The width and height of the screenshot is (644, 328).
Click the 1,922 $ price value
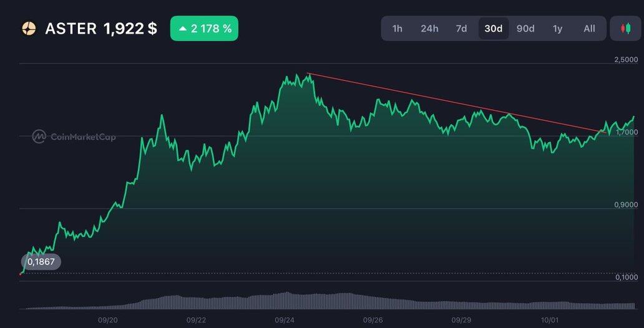tap(130, 29)
